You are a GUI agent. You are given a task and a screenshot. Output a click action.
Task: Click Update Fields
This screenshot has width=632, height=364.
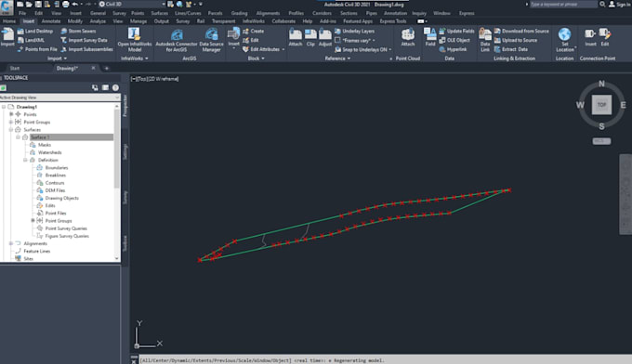[x=456, y=31]
